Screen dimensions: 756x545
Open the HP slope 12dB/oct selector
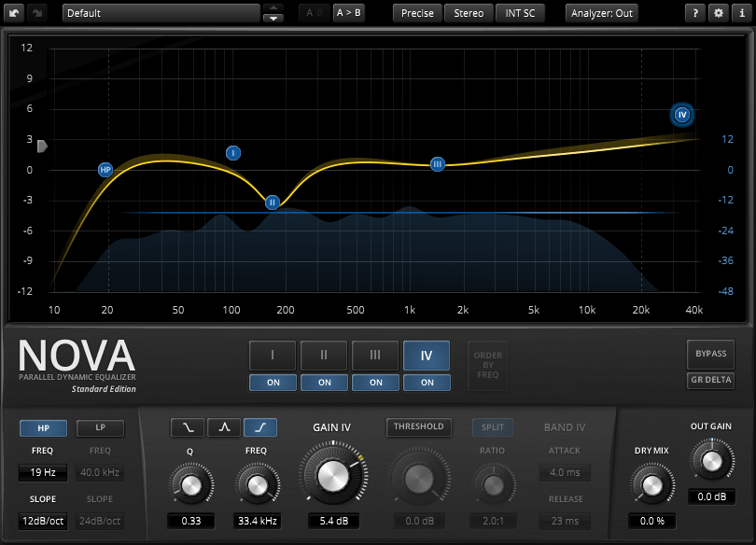coord(42,522)
